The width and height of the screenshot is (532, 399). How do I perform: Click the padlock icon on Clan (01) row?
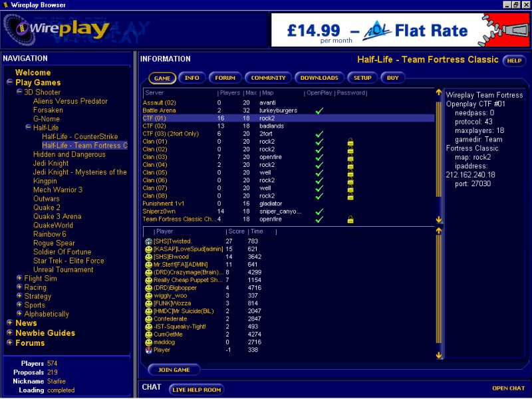pyautogui.click(x=350, y=142)
